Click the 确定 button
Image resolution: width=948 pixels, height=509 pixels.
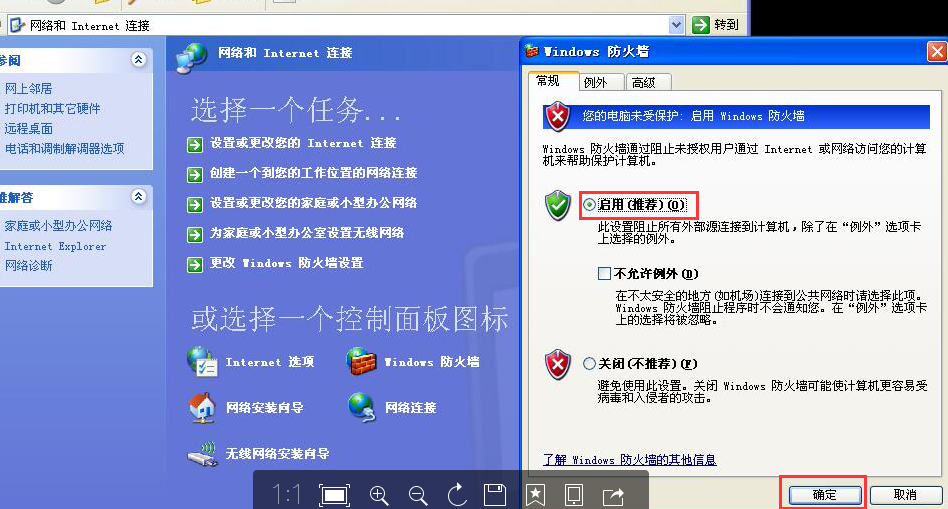[x=825, y=495]
